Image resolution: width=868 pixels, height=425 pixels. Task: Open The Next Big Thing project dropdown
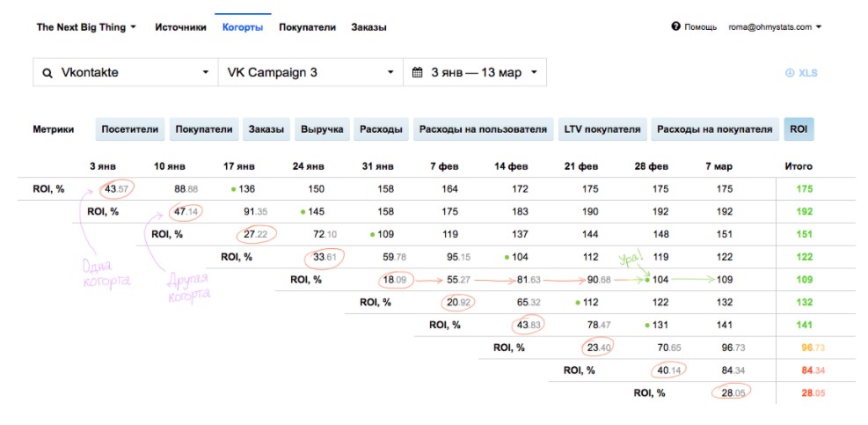(86, 27)
